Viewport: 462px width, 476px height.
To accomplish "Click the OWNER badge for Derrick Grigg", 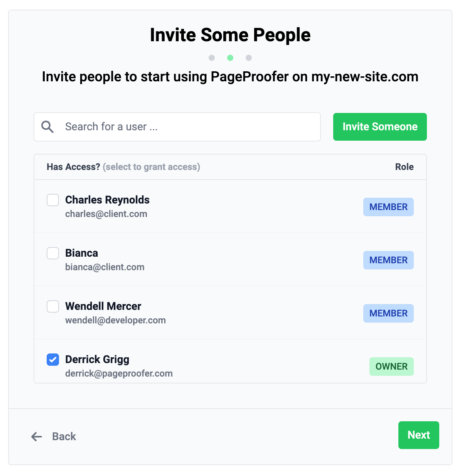I will pyautogui.click(x=391, y=367).
